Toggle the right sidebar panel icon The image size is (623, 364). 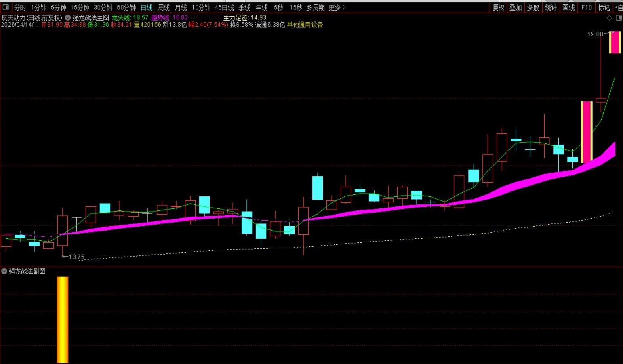(619, 18)
